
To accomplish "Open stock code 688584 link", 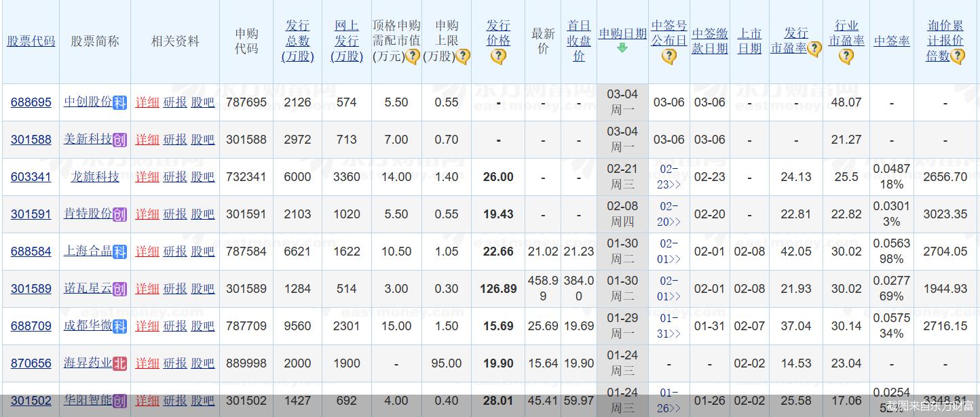I will click(31, 252).
